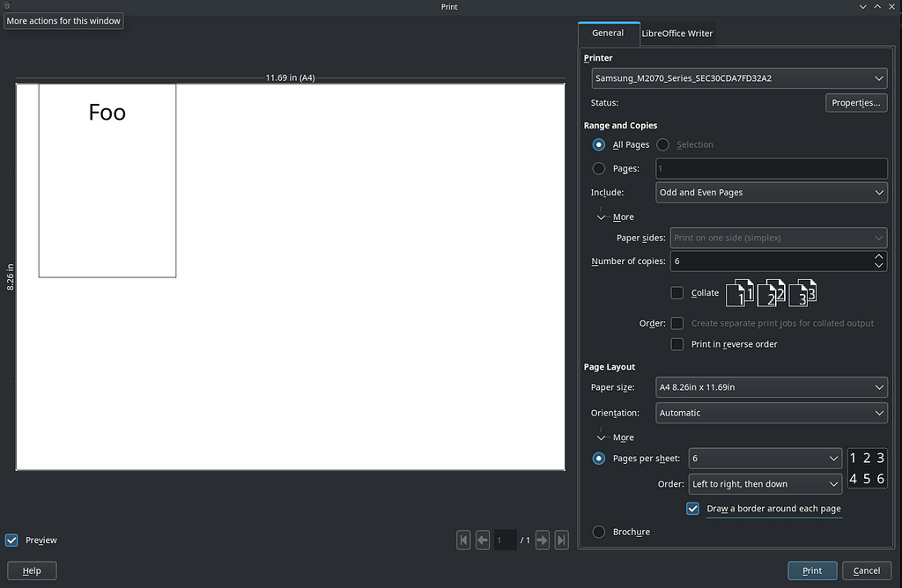Click the pages-per-sheet order layout preview

coord(867,468)
